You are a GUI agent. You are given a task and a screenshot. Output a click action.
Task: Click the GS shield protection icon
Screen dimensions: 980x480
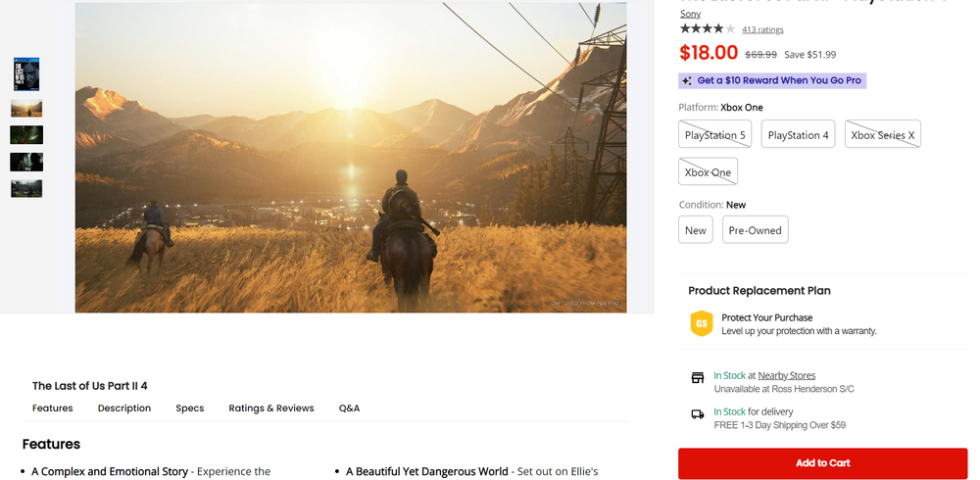(701, 324)
